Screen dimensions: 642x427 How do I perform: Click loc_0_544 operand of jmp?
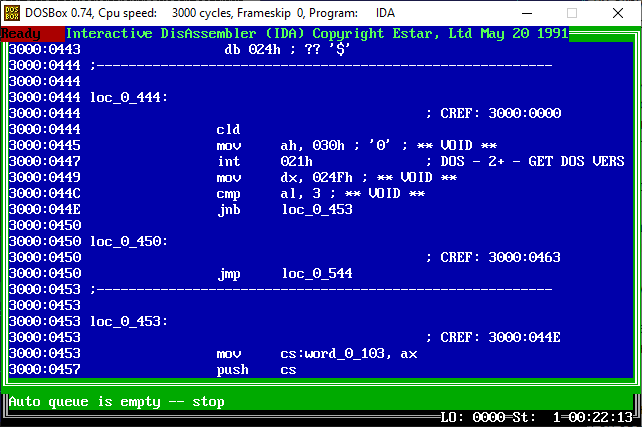317,273
